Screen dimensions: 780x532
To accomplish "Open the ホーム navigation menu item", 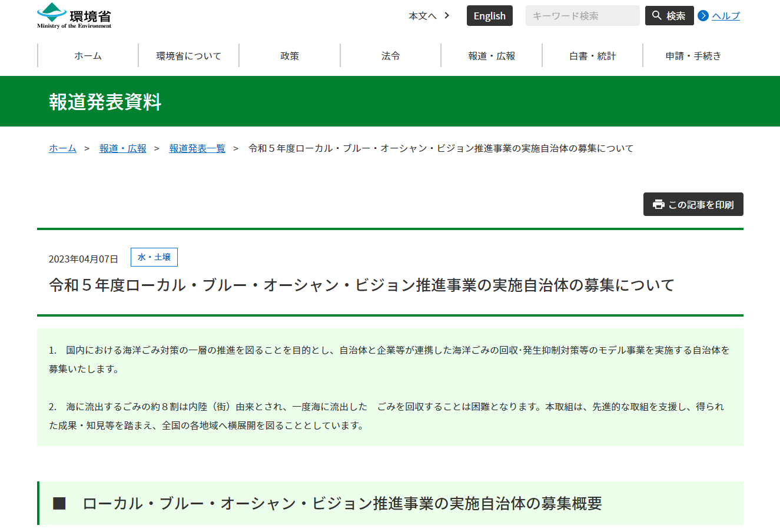I will 88,56.
